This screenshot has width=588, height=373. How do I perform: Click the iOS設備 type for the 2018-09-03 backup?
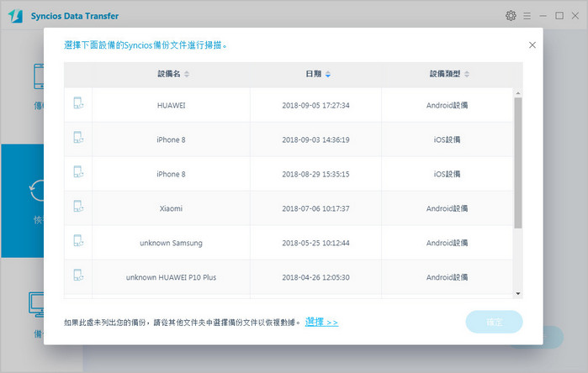click(x=447, y=139)
